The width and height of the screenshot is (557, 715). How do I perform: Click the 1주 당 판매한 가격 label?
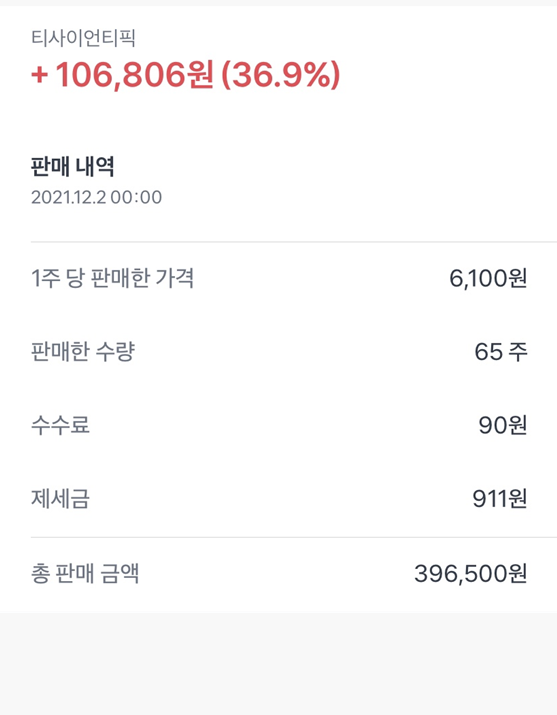coord(113,278)
